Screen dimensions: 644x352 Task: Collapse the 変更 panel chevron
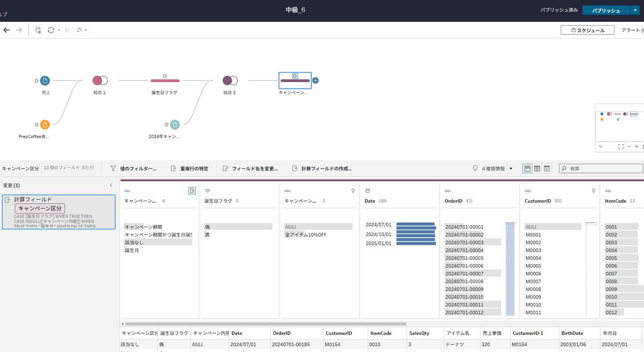(x=111, y=185)
